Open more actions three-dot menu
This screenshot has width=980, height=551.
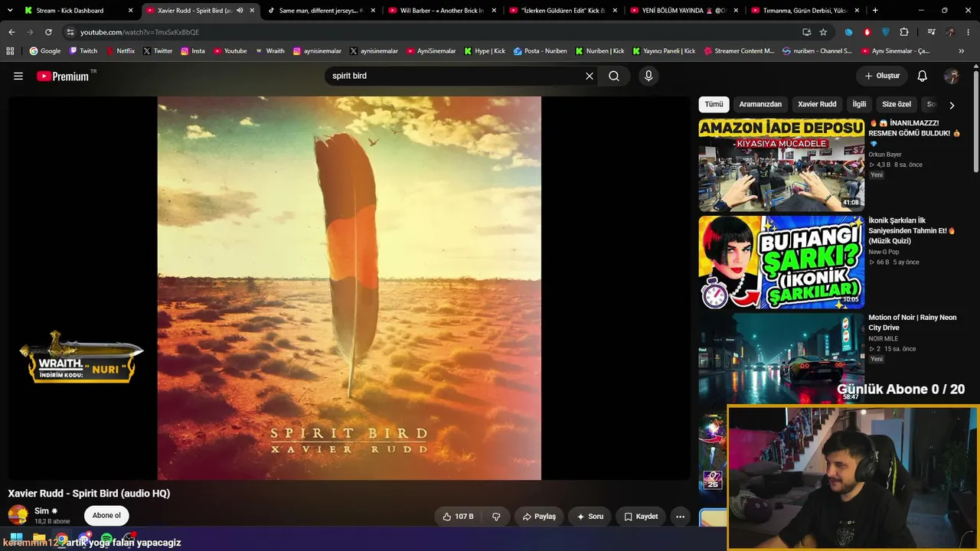[680, 517]
